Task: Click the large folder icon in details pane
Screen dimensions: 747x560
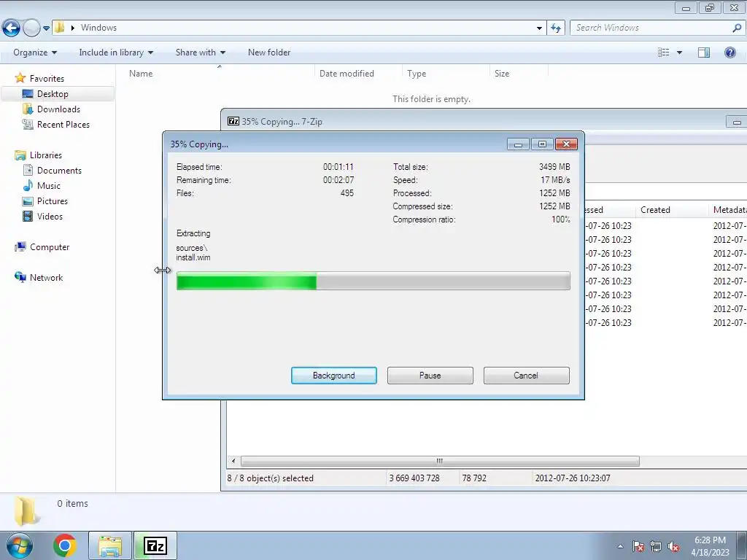Action: tap(27, 510)
